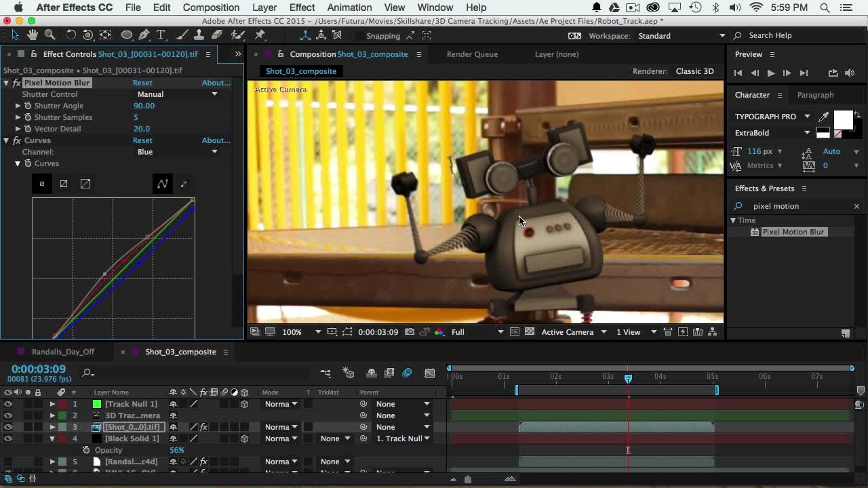The width and height of the screenshot is (868, 488).
Task: Select the Pen tool
Action: 144,35
